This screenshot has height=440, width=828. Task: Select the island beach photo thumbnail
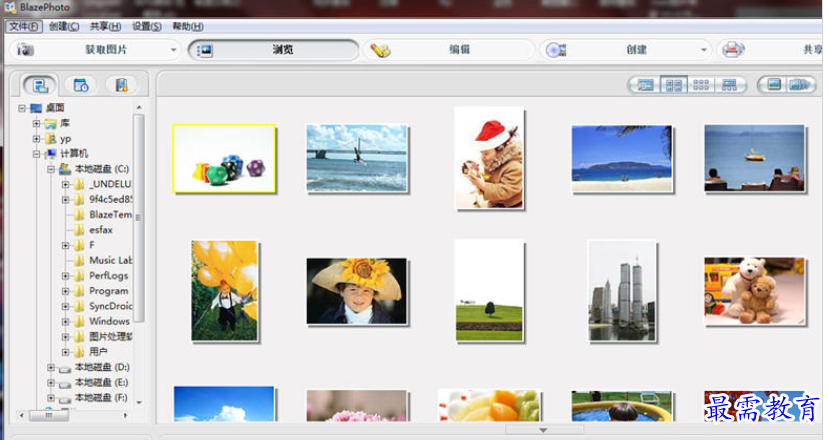[x=622, y=158]
